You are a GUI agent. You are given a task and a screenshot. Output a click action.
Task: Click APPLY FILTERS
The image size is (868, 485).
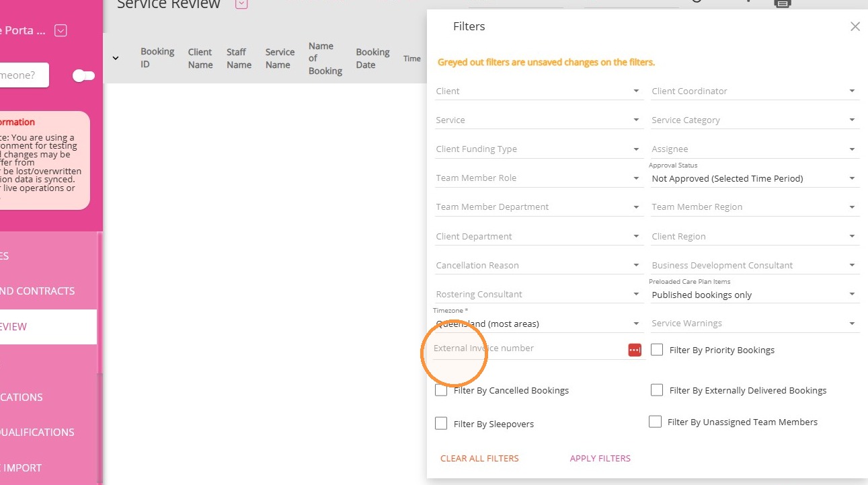(x=600, y=458)
